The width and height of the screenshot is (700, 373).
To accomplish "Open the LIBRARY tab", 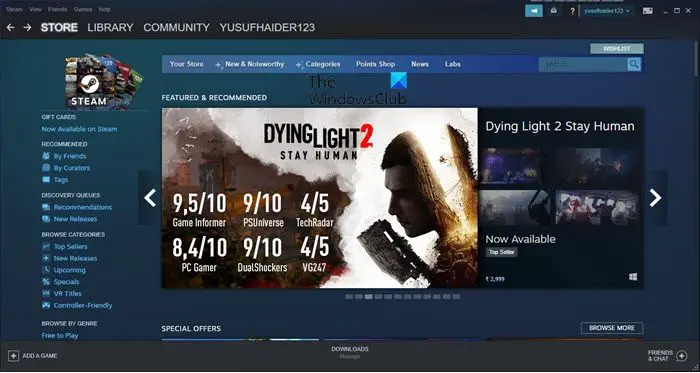I will point(110,28).
